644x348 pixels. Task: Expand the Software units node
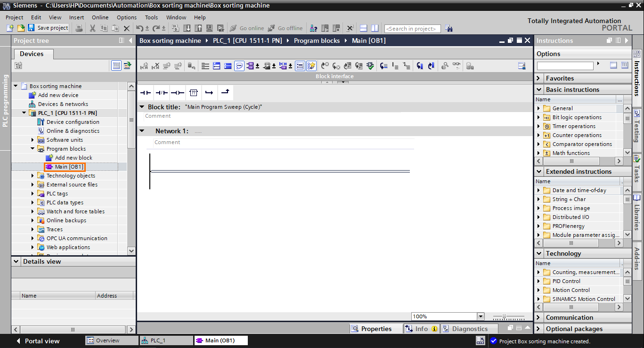33,140
